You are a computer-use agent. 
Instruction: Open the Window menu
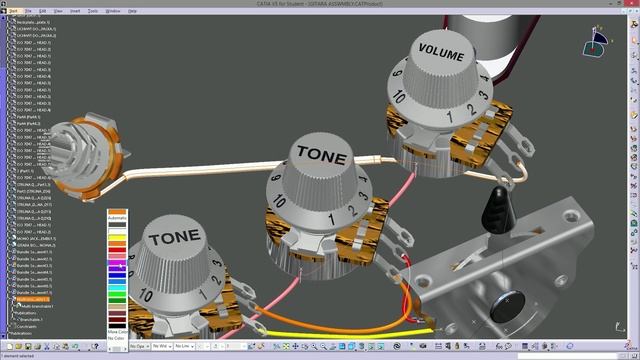point(113,11)
